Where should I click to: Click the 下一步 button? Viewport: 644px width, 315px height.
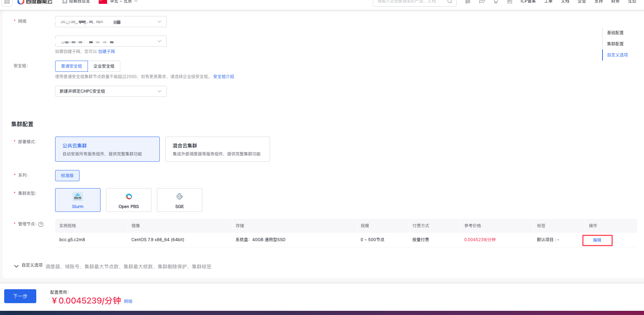(x=20, y=296)
